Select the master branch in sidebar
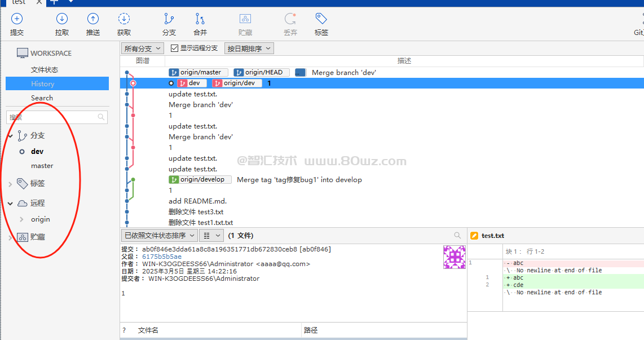Viewport: 644px width, 340px height. (42, 166)
